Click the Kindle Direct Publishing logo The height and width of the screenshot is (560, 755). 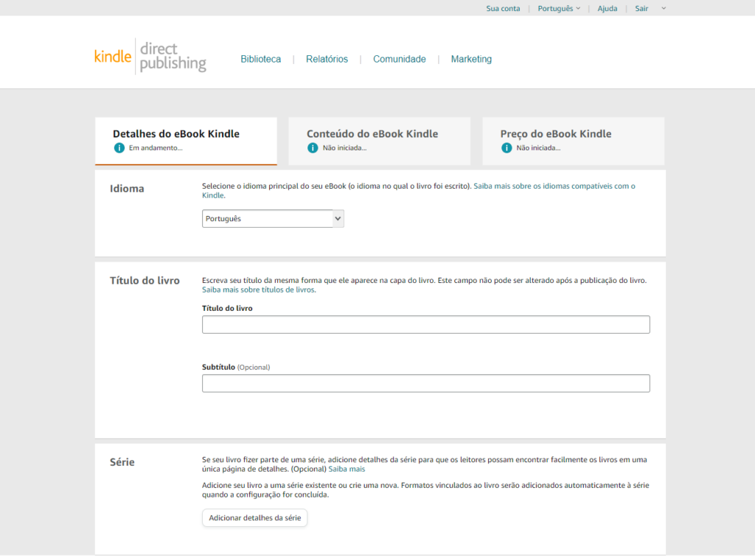(x=150, y=56)
